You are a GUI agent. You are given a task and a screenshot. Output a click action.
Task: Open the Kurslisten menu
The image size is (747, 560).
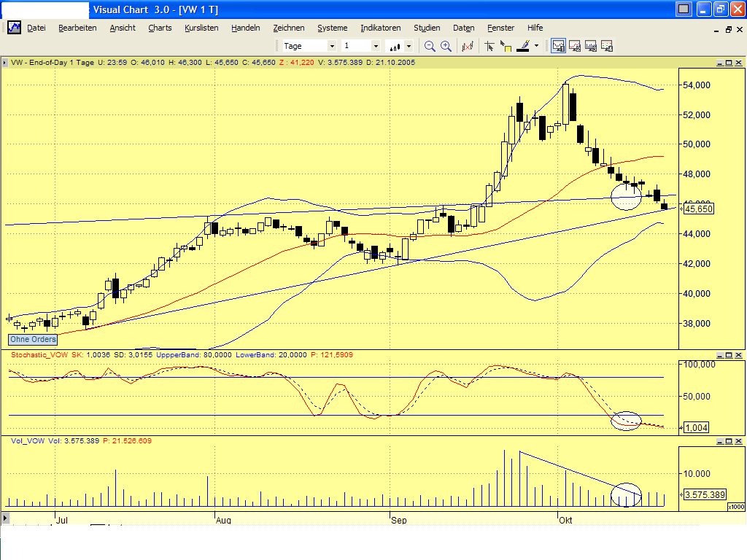point(201,28)
